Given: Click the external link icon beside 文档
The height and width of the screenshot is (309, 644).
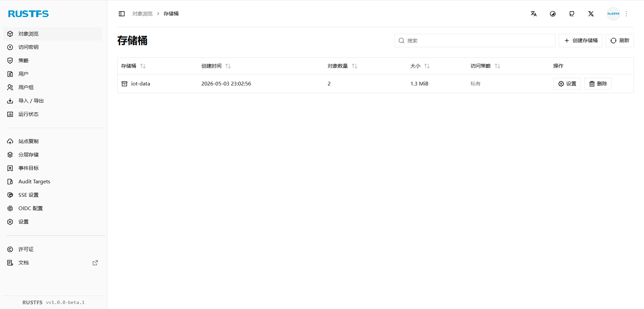Looking at the screenshot, I should tap(95, 263).
